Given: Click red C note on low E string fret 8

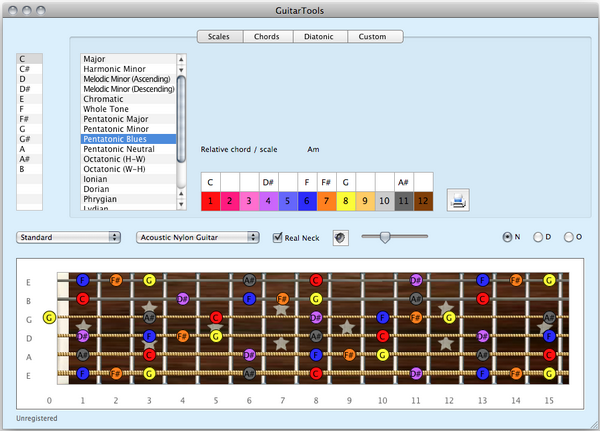Looking at the screenshot, I should coord(316,373).
